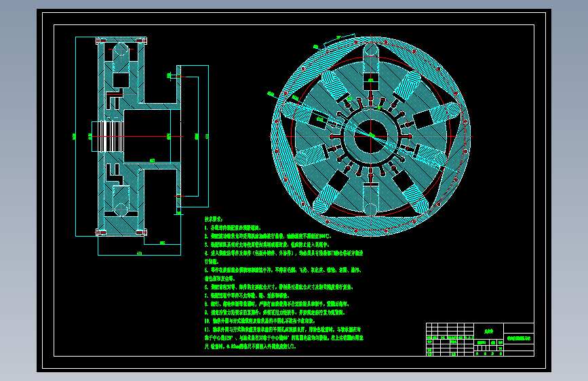Click technical requirement note number 1
Viewport: 588px width, 381px height.
pyautogui.click(x=233, y=228)
